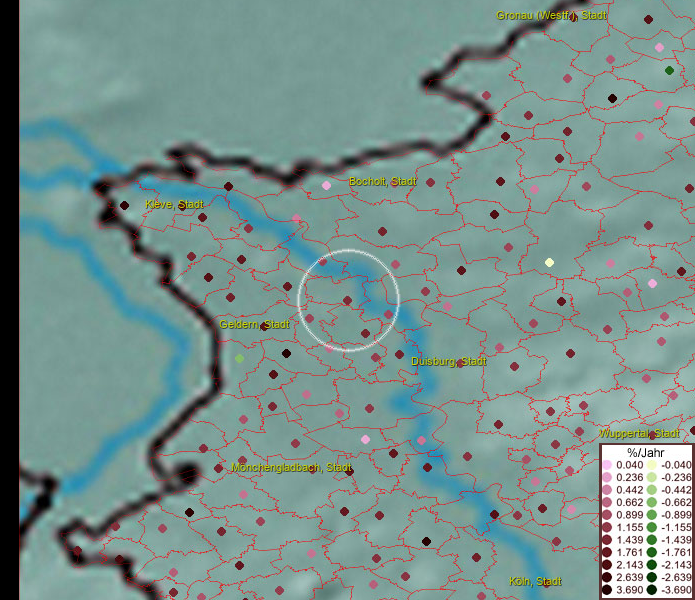Pick the green legend swatch for -1.155
Image resolution: width=695 pixels, height=600 pixels.
coord(652,527)
